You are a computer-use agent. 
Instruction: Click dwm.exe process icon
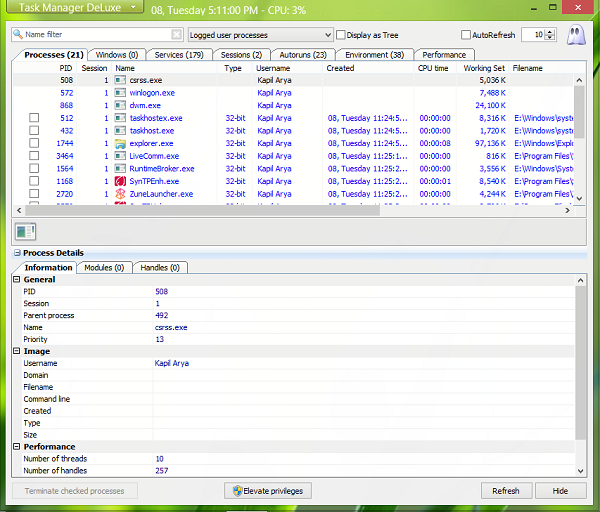click(x=120, y=105)
